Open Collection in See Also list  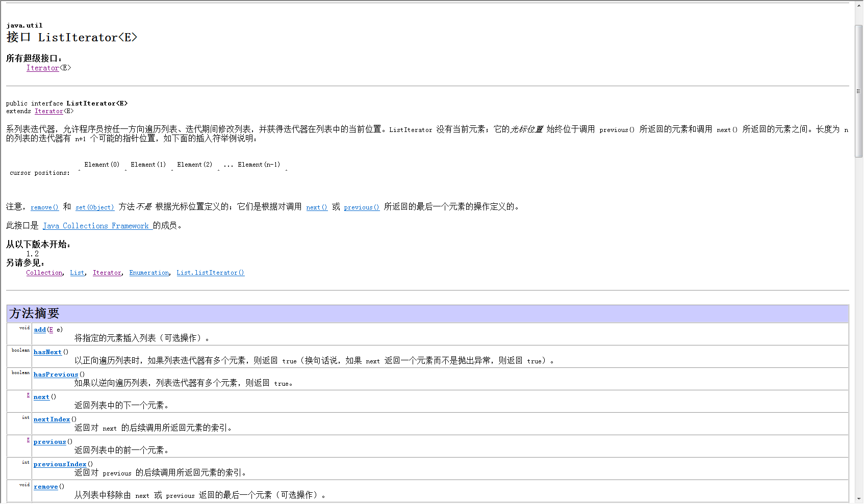tap(44, 273)
